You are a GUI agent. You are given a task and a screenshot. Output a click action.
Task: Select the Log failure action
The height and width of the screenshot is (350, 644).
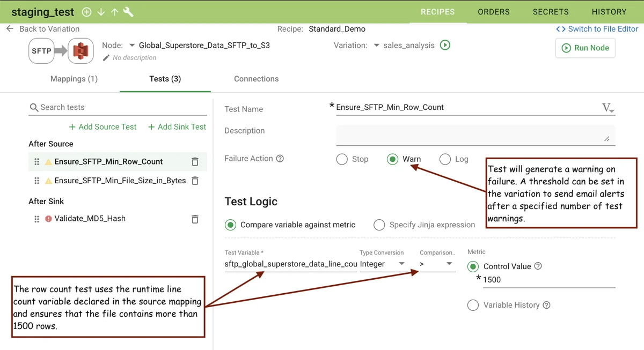(x=445, y=159)
